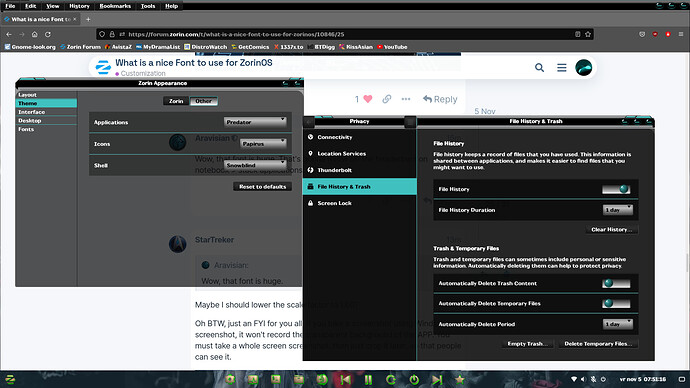Enable Automatically Delete Trash Content
690x388 pixels.
[616, 283]
